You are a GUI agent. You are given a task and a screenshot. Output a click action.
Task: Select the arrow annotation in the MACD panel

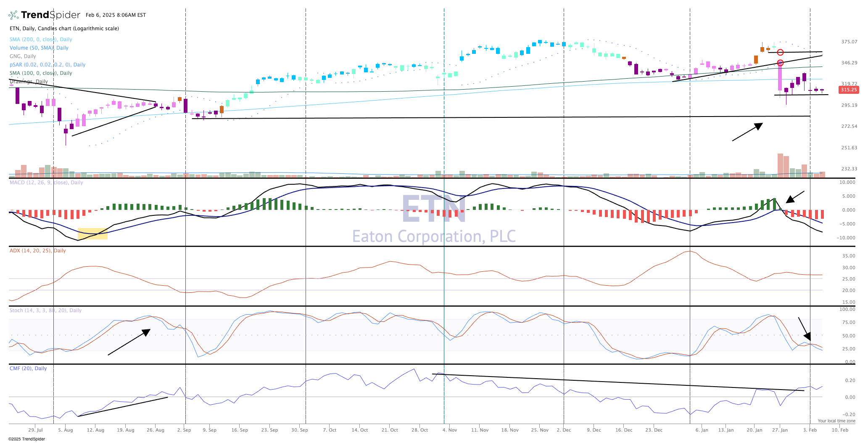(x=795, y=197)
